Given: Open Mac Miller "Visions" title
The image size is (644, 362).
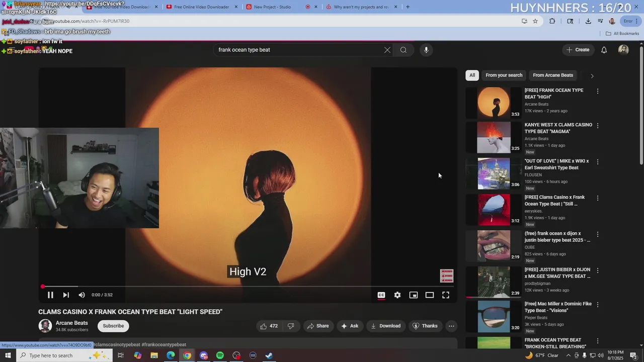Looking at the screenshot, I should 558,307.
